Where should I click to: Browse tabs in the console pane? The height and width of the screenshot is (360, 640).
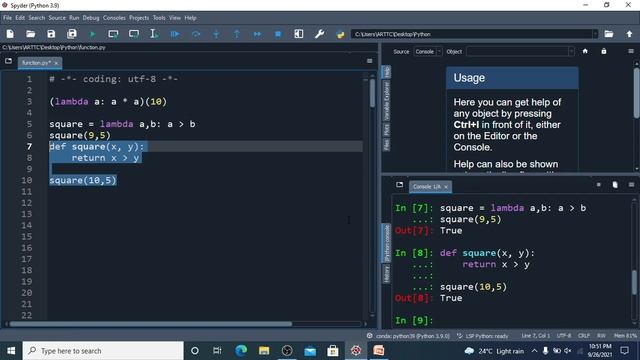[x=399, y=184]
